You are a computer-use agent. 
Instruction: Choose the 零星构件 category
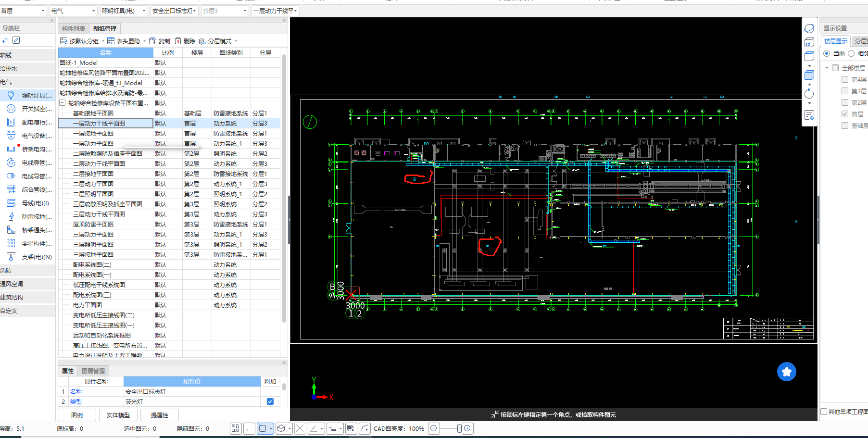[28, 243]
